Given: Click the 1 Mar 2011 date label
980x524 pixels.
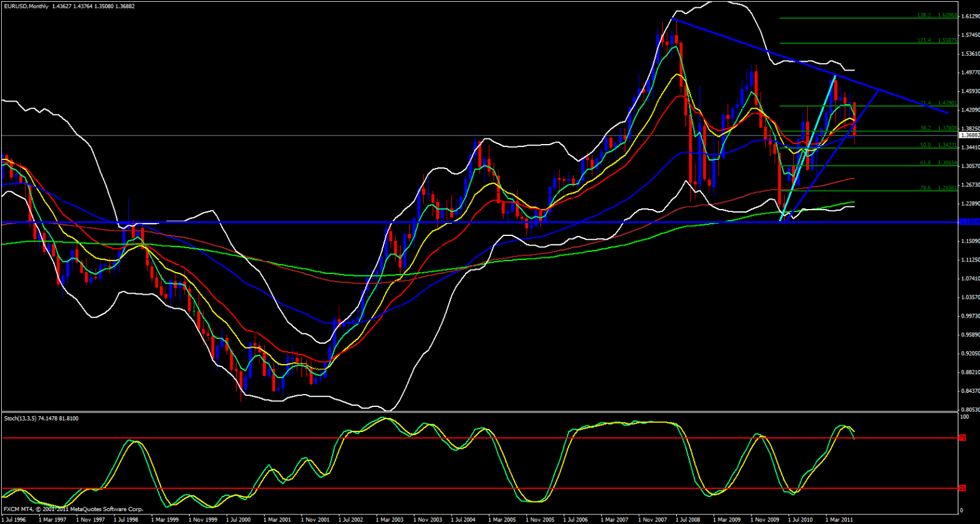Looking at the screenshot, I should tap(839, 520).
